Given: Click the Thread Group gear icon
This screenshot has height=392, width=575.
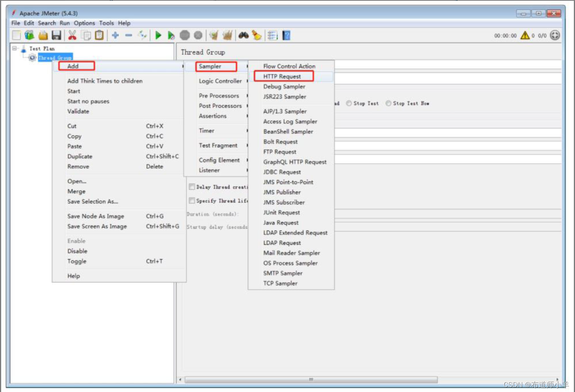Looking at the screenshot, I should click(x=32, y=58).
